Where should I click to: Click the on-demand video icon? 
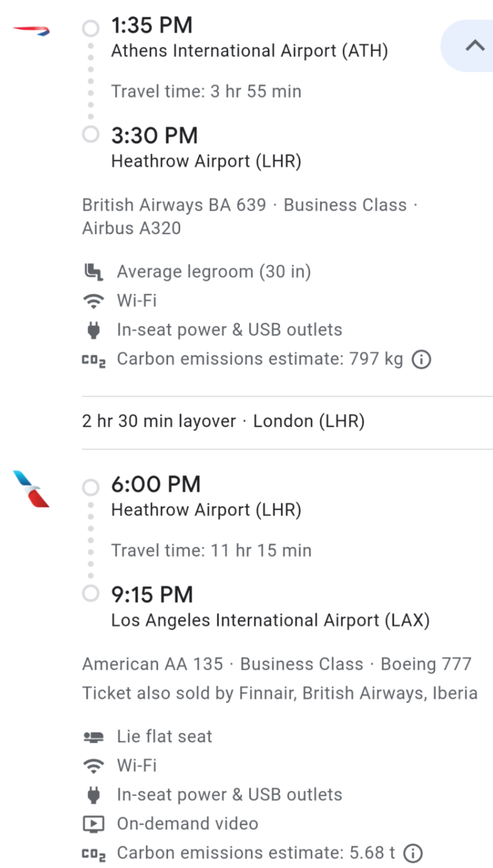[93, 824]
